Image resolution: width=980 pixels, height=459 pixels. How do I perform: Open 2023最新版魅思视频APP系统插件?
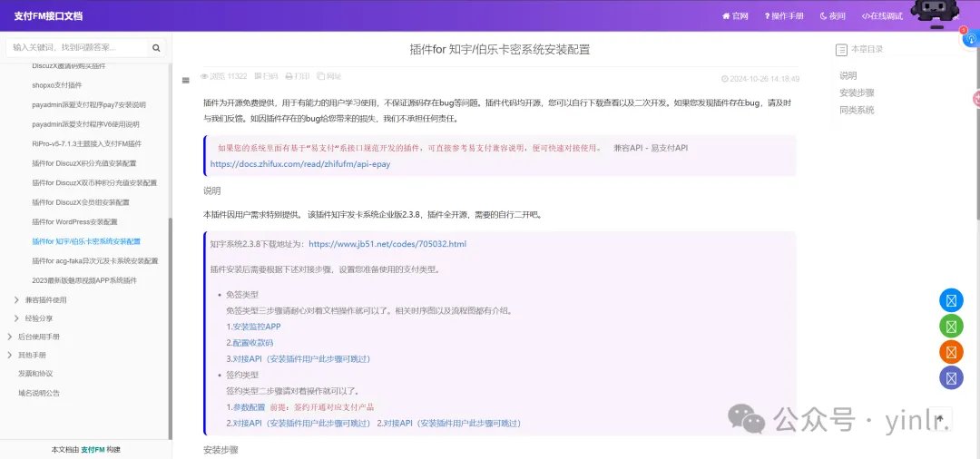tap(84, 280)
